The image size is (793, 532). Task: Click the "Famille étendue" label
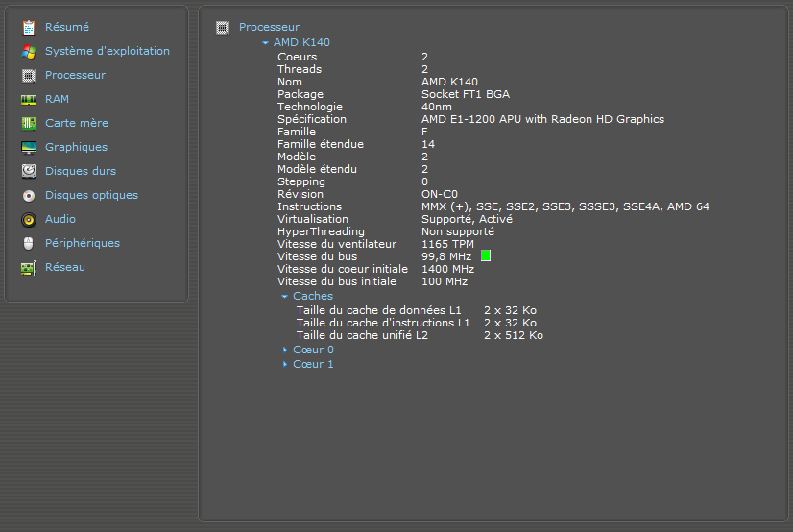(321, 144)
